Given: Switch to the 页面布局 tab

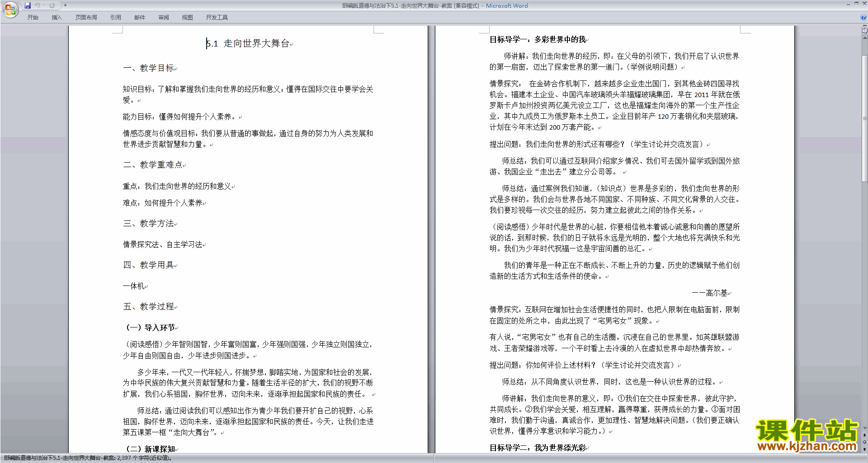Looking at the screenshot, I should 86,18.
